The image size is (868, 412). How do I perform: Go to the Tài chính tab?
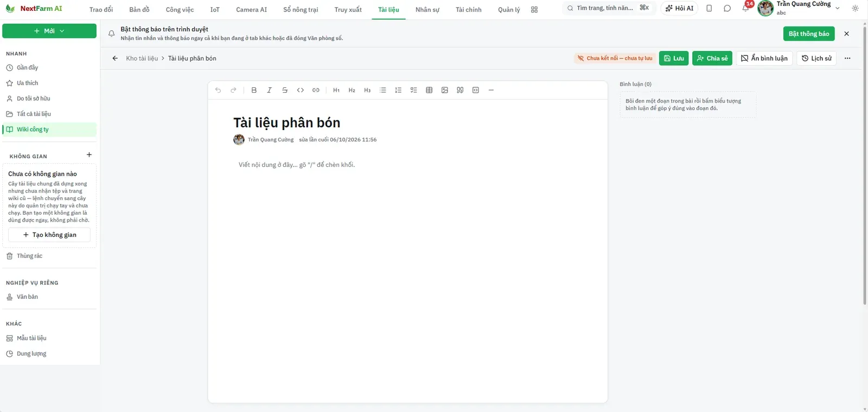pos(469,10)
